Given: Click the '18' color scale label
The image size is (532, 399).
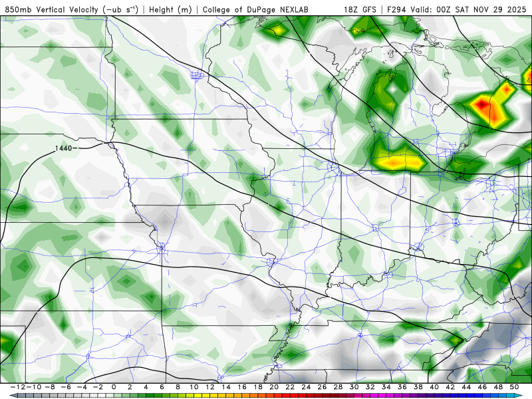Looking at the screenshot, I should (258, 387).
